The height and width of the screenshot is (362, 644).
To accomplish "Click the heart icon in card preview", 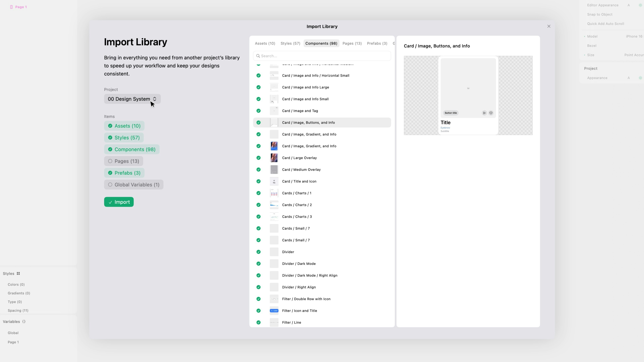I will pyautogui.click(x=491, y=113).
